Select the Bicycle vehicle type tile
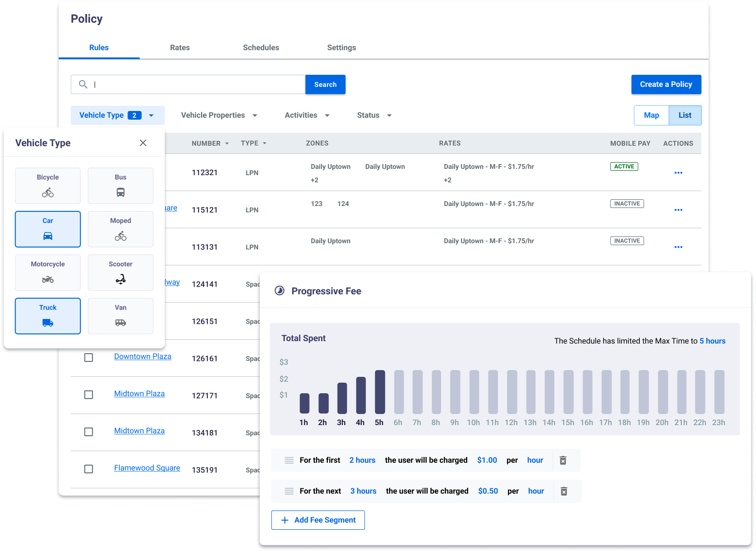756x552 pixels. coord(48,186)
